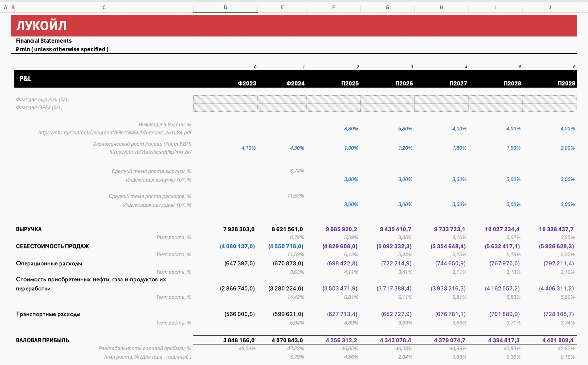Select the 14,42% growth rate cell

point(295,297)
